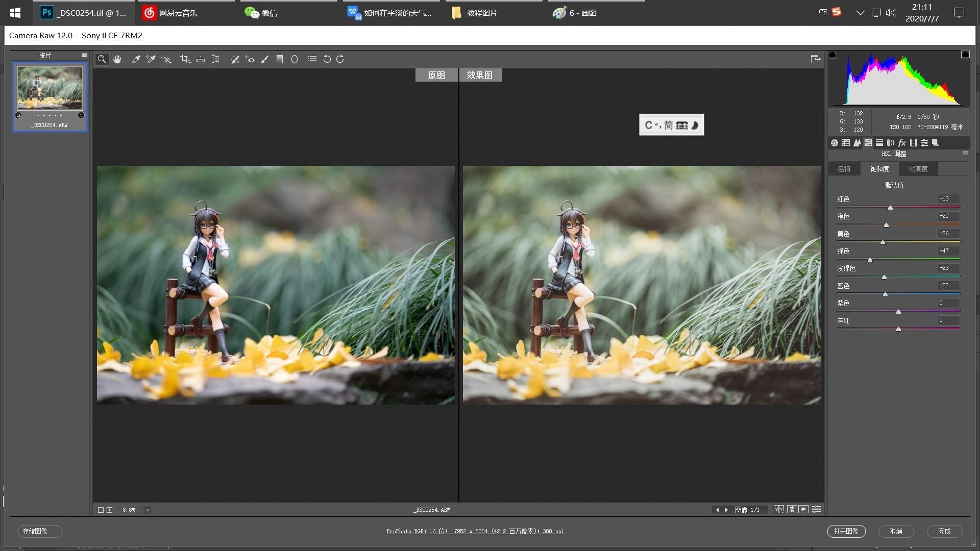Screen dimensions: 980x551
Task: Open the Split Toning panel
Action: pos(879,143)
